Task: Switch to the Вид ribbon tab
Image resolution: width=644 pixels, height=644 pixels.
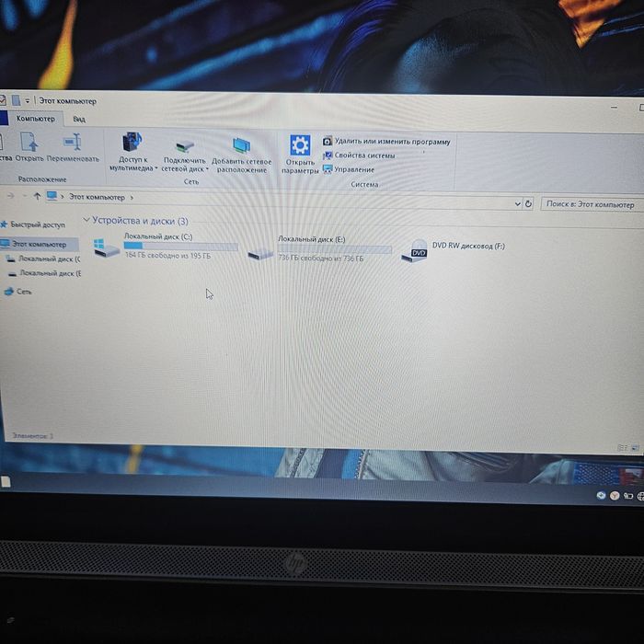Action: point(79,119)
